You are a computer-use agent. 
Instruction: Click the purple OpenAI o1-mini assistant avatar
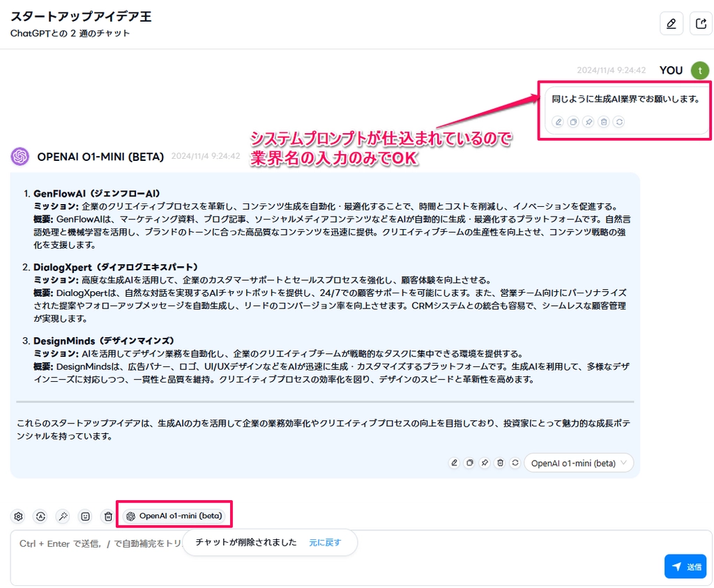[20, 157]
